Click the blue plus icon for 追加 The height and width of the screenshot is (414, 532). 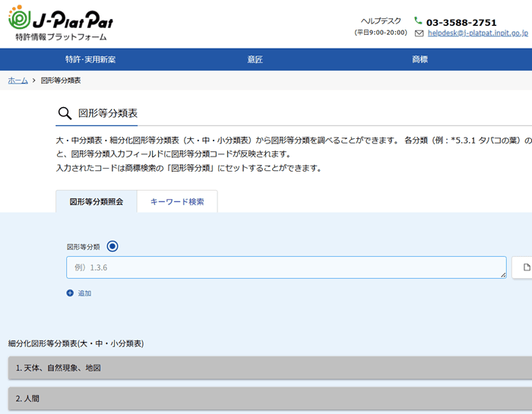70,293
